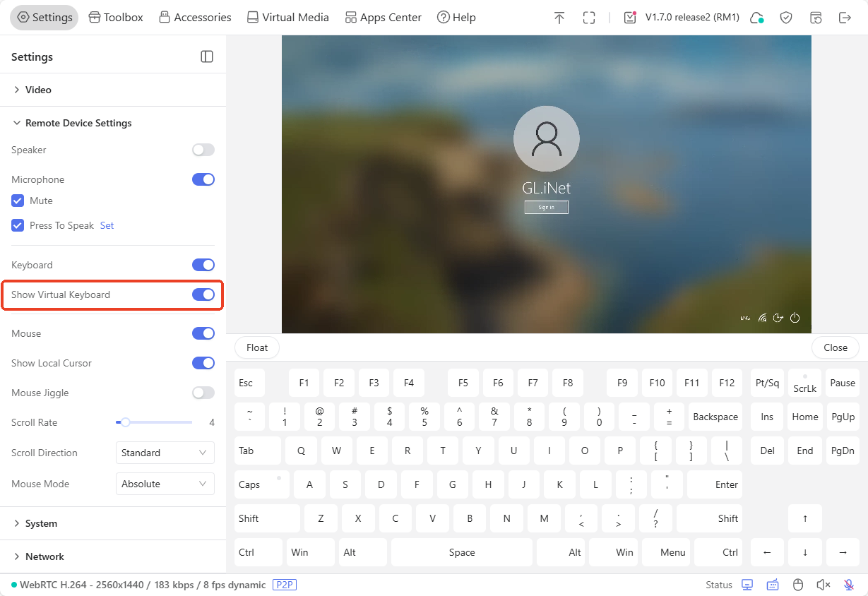Click the Set link next to Press To Speak

click(107, 225)
